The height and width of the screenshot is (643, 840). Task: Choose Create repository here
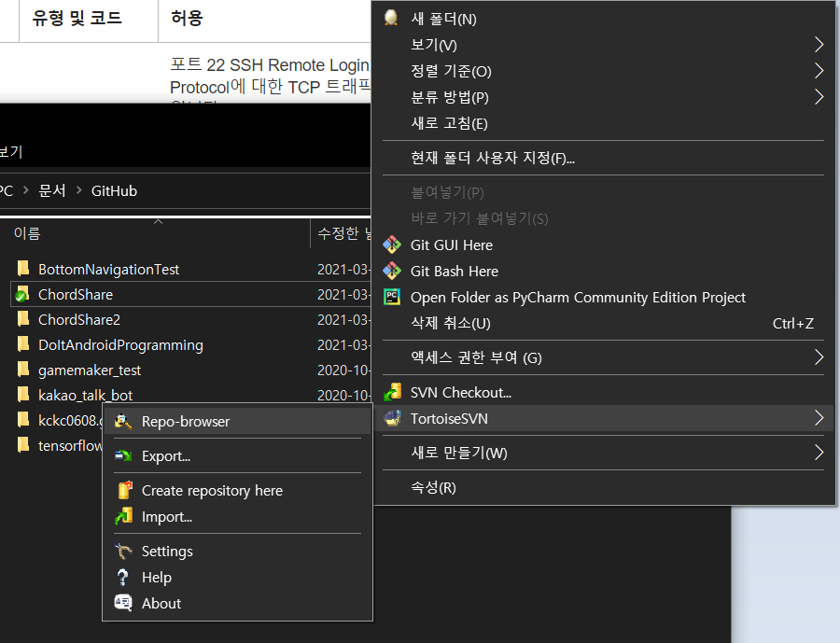point(237,490)
